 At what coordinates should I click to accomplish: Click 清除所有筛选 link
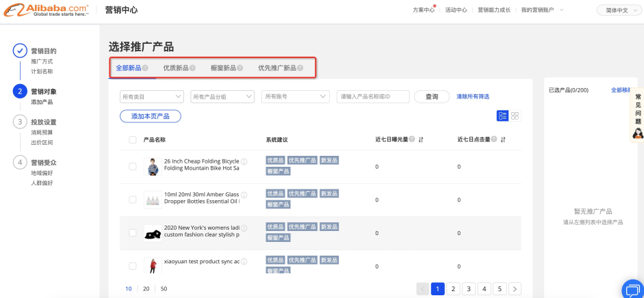point(473,97)
